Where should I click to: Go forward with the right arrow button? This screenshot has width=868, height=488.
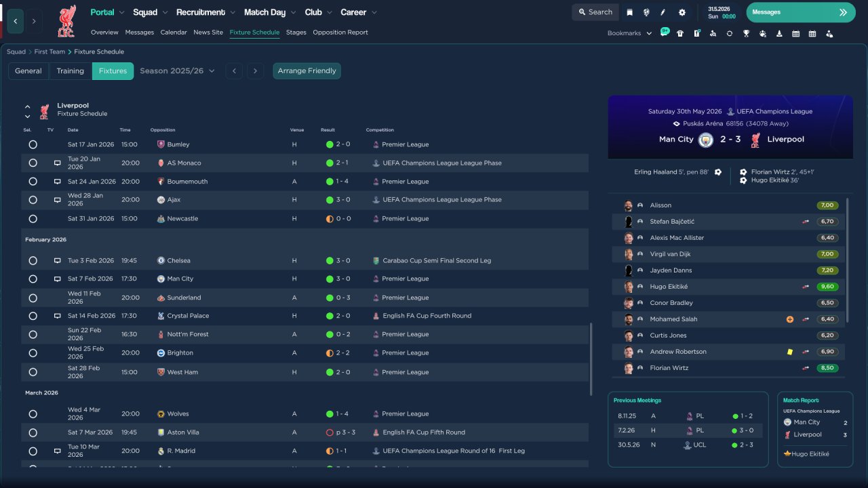(33, 21)
